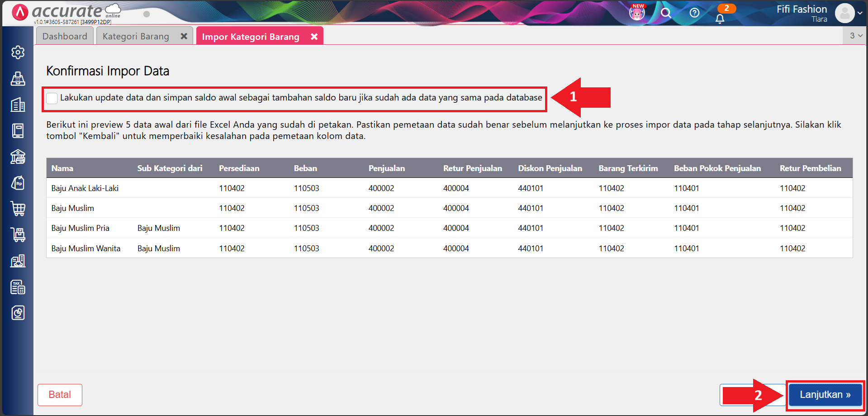Image resolution: width=868 pixels, height=416 pixels.
Task: Click the search magnifier in the header
Action: click(x=666, y=13)
